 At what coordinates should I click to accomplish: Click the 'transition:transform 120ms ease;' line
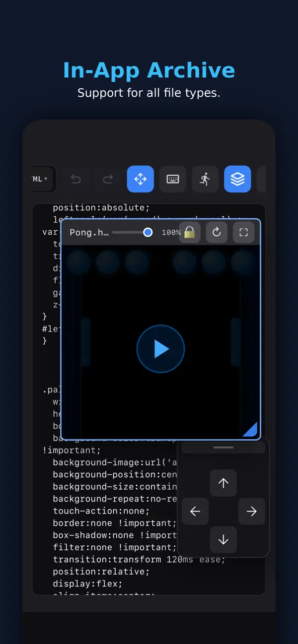139,559
